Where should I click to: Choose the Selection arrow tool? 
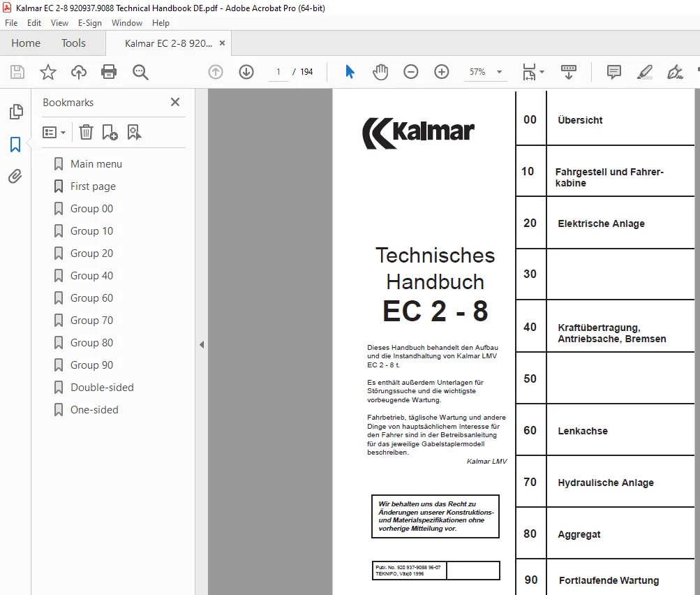[350, 72]
